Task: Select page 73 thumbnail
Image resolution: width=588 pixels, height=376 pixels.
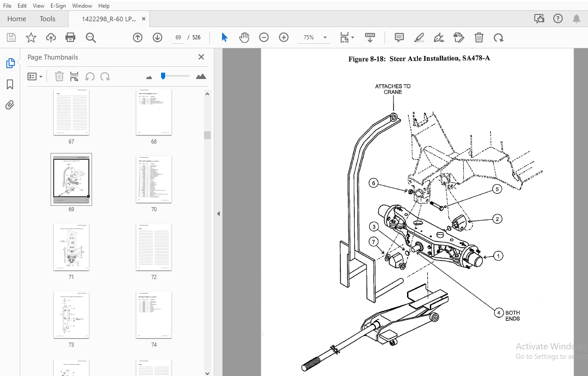Action: pyautogui.click(x=71, y=315)
